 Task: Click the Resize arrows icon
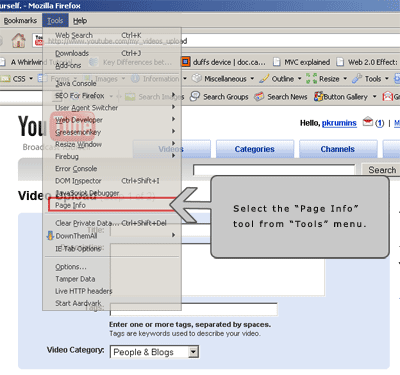tap(311, 79)
